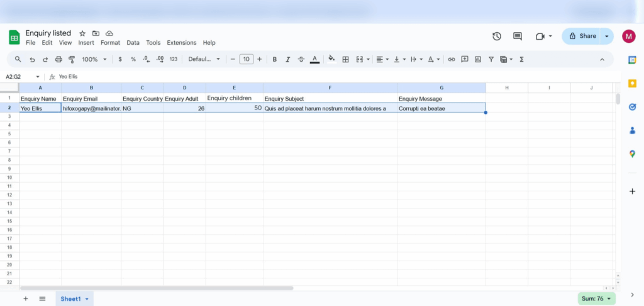
Task: Open the all sheets list icon
Action: coord(42,298)
